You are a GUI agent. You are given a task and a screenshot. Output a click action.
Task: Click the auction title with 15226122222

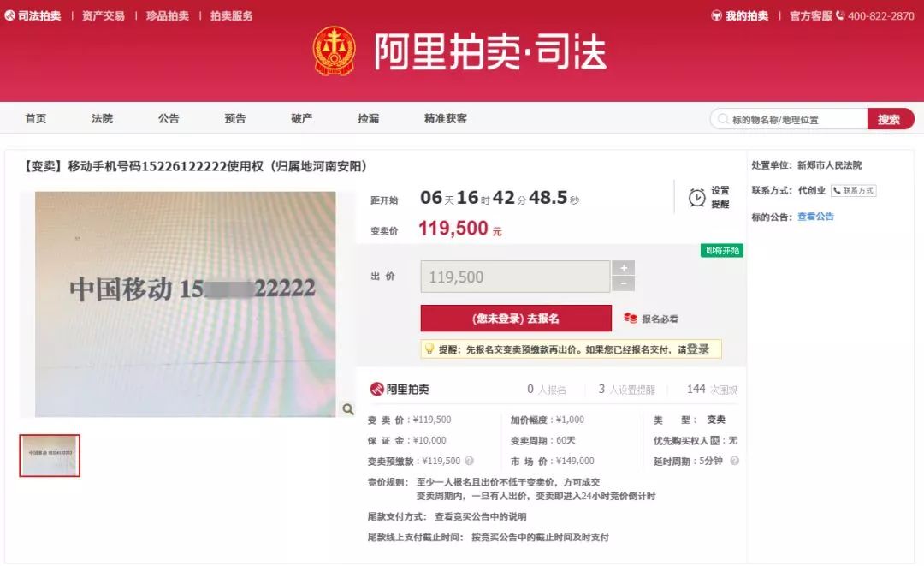[x=194, y=166]
